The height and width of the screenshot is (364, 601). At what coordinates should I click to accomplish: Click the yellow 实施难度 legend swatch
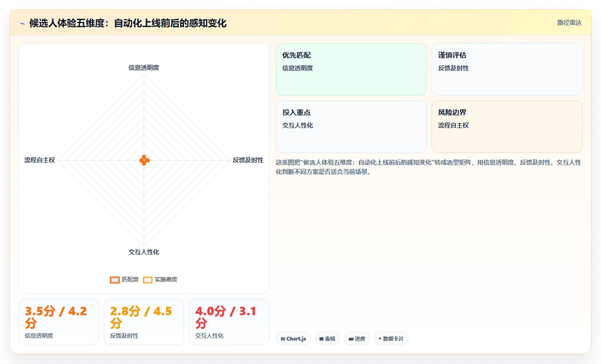coord(147,280)
